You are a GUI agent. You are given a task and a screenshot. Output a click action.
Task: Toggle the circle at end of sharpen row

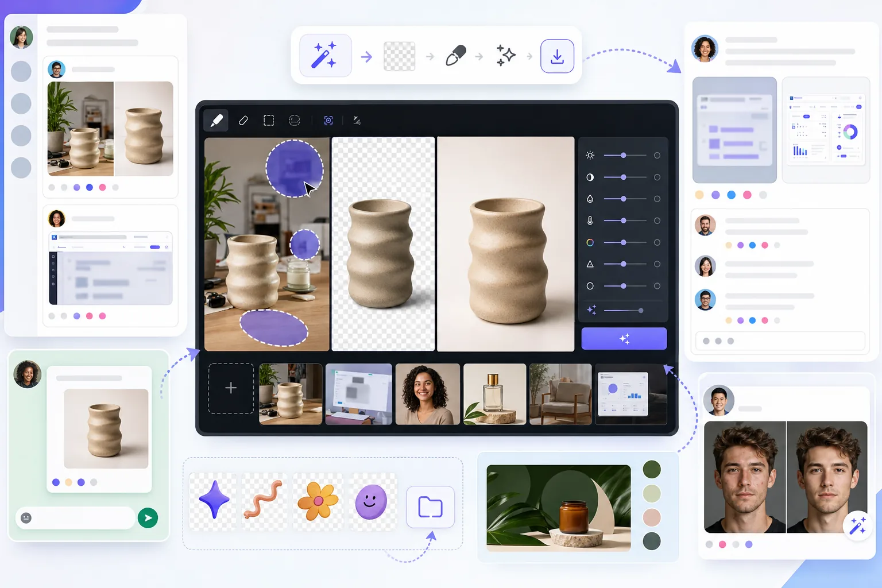tap(657, 264)
